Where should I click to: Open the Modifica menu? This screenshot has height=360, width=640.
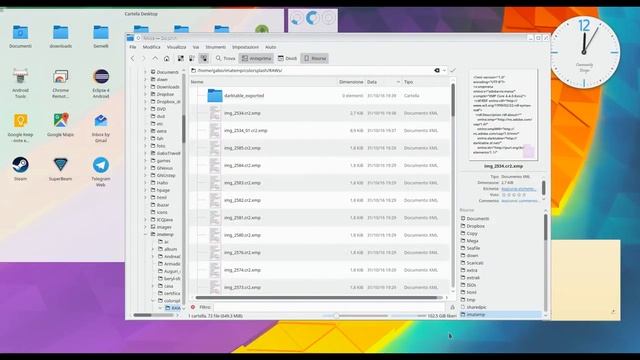pos(151,47)
